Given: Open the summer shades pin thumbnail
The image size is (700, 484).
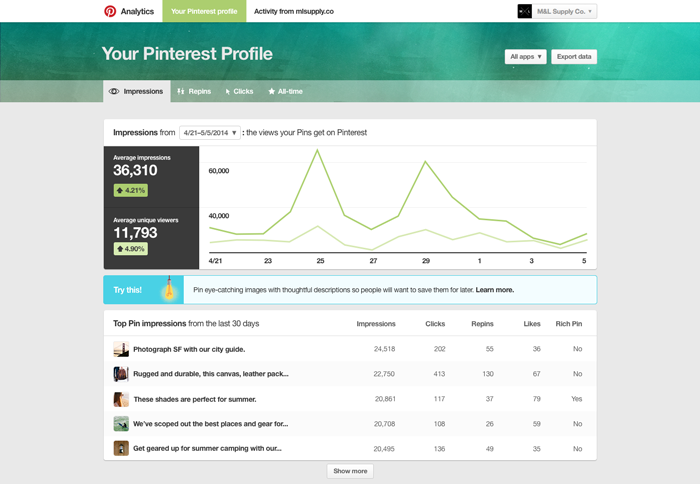Looking at the screenshot, I should tap(121, 399).
